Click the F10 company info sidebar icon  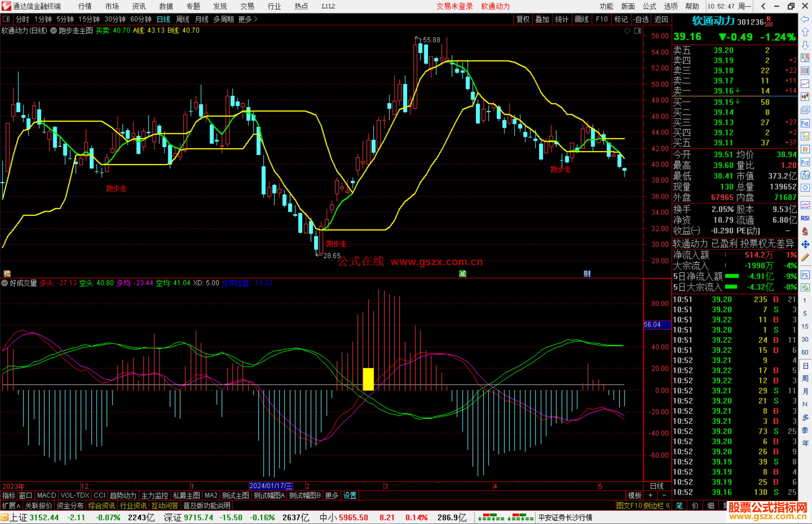[x=805, y=124]
